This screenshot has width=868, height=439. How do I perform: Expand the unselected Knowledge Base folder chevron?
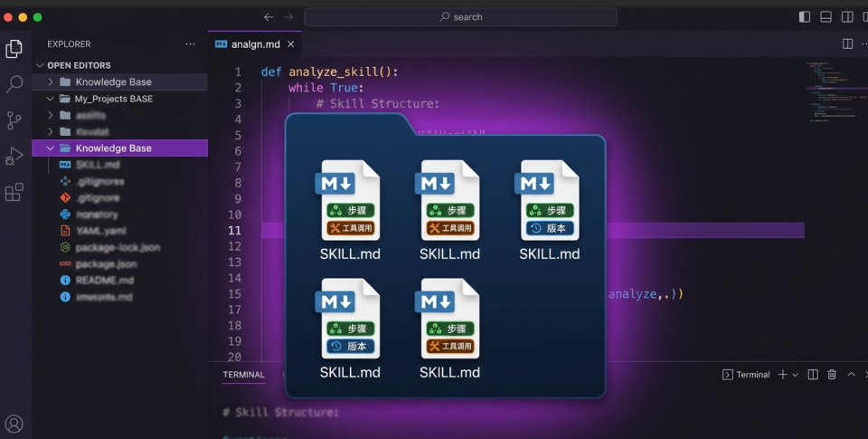coord(51,82)
